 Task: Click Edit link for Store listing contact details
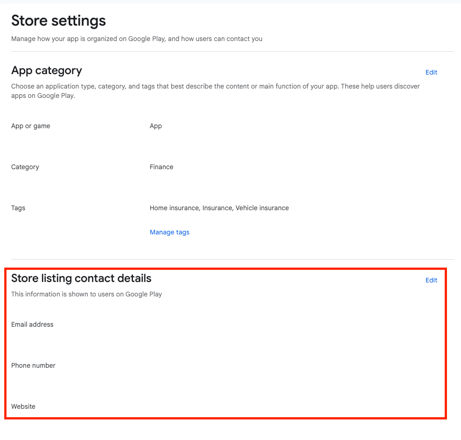coord(431,280)
